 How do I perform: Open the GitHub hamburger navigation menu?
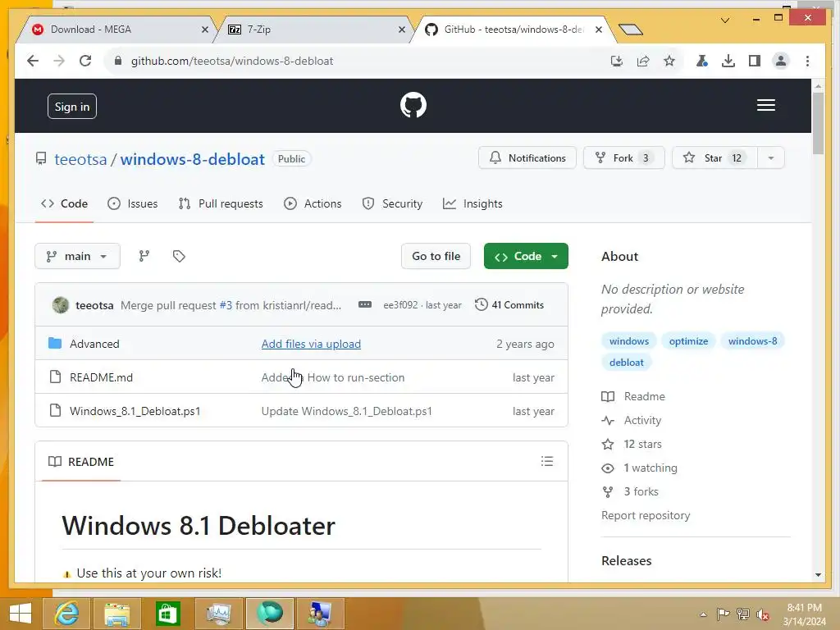766,105
